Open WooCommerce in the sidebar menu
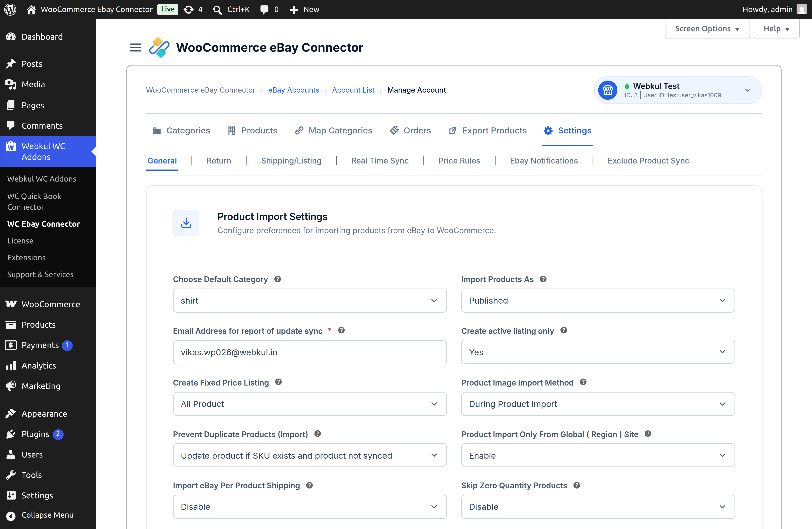This screenshot has height=529, width=812. tap(48, 304)
